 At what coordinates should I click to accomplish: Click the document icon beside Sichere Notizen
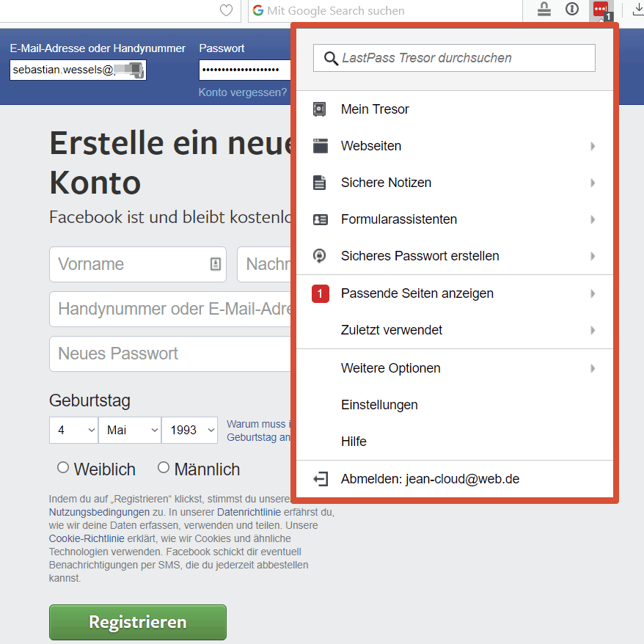click(320, 183)
